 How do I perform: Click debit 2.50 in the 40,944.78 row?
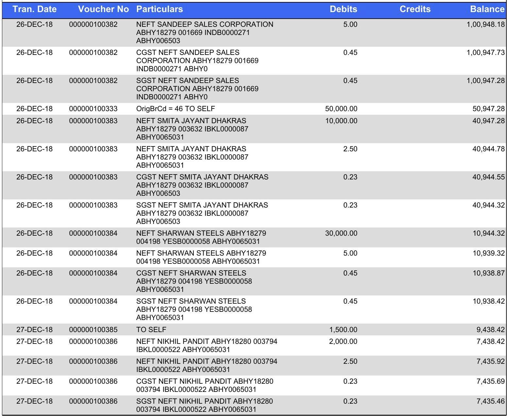[x=350, y=149]
